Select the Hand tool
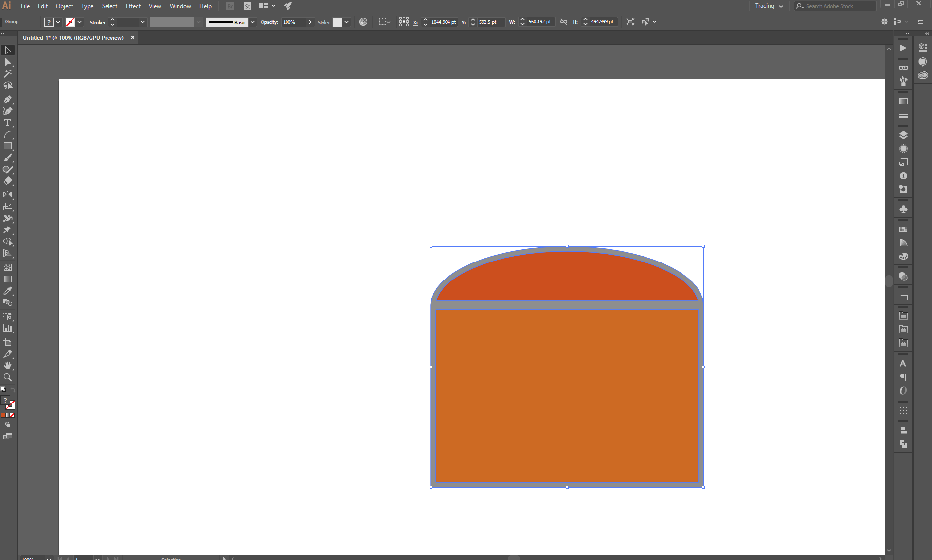 tap(8, 366)
